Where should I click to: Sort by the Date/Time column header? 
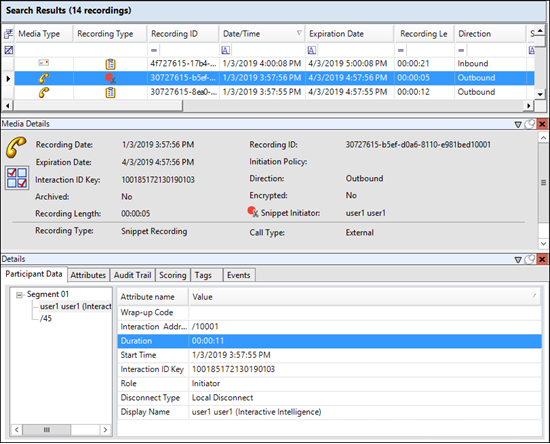pyautogui.click(x=262, y=34)
